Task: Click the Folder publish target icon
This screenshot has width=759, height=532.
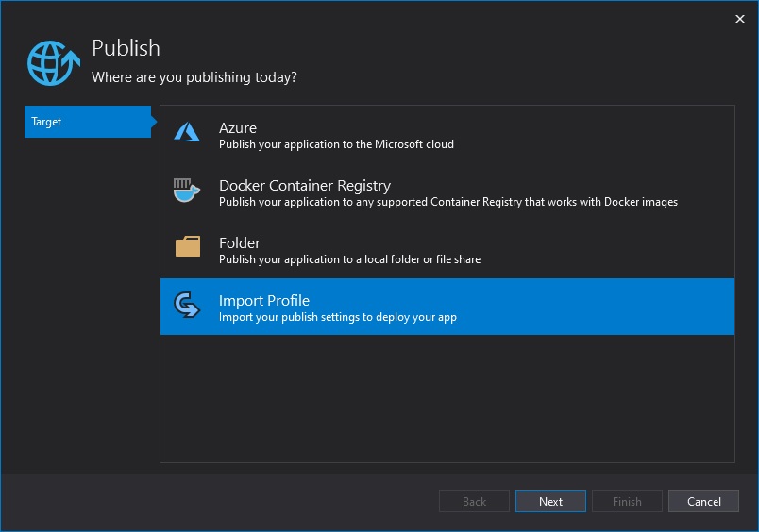Action: tap(188, 246)
